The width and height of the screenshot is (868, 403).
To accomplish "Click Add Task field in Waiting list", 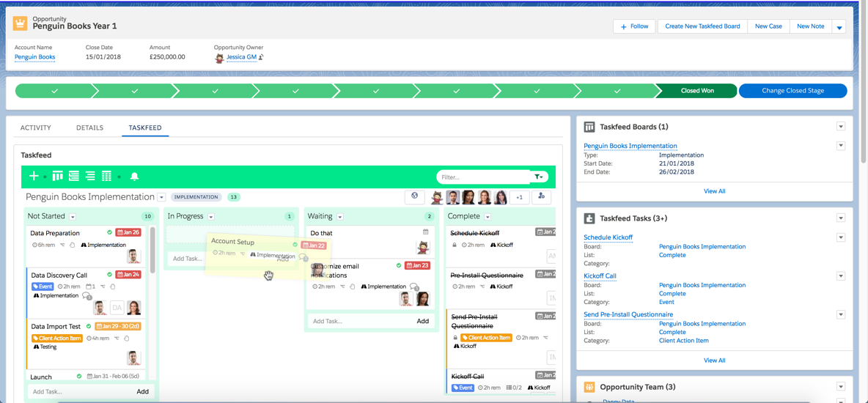I will [361, 321].
